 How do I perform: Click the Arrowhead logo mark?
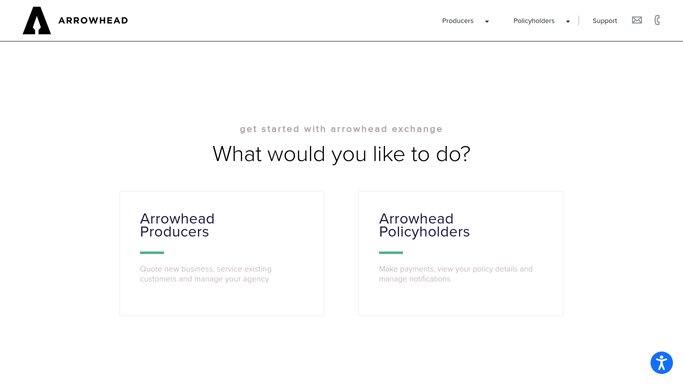click(x=37, y=20)
